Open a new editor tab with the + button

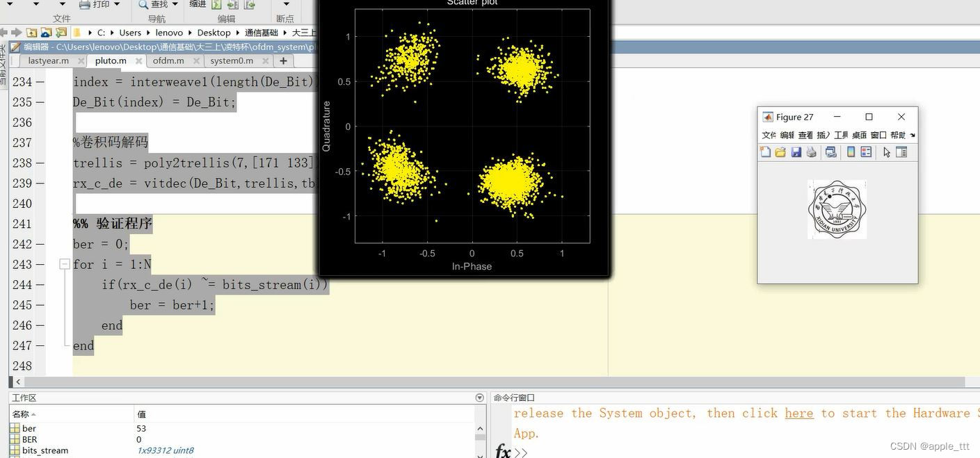pos(283,60)
